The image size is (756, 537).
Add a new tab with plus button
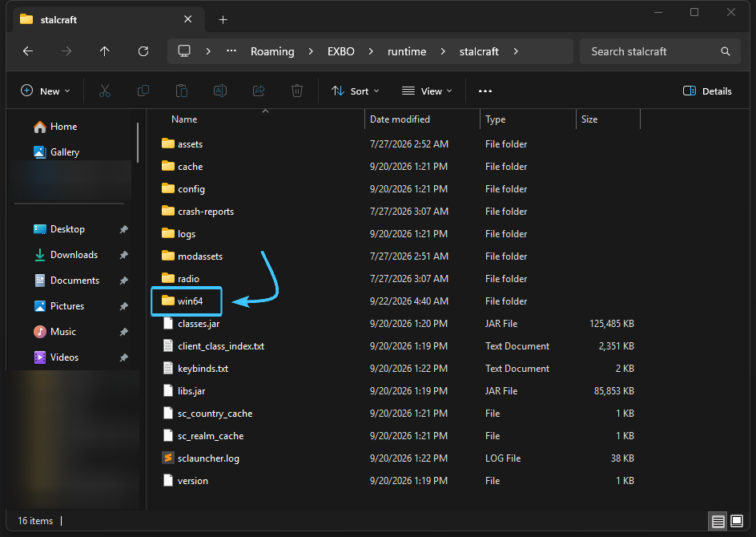pyautogui.click(x=223, y=20)
